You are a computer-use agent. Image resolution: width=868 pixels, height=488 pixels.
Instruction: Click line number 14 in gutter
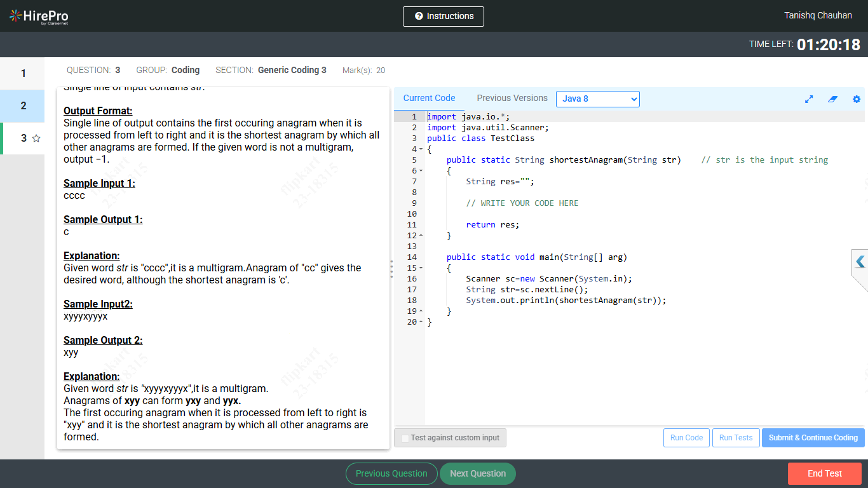(412, 257)
